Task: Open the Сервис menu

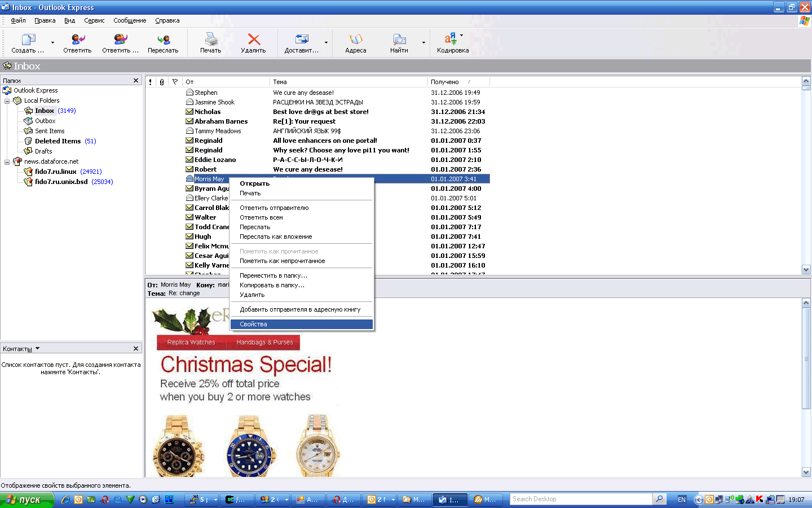Action: click(94, 20)
